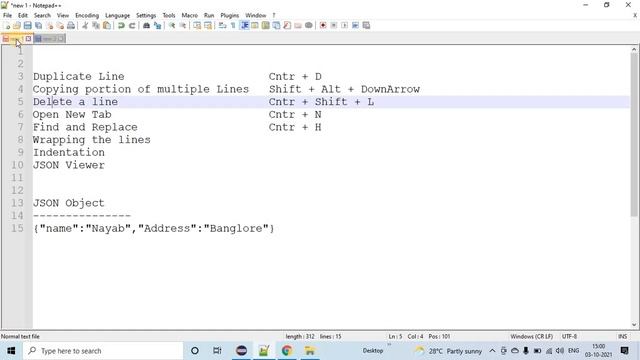
Task: Undo the last action with Undo icon
Action: pos(121,25)
